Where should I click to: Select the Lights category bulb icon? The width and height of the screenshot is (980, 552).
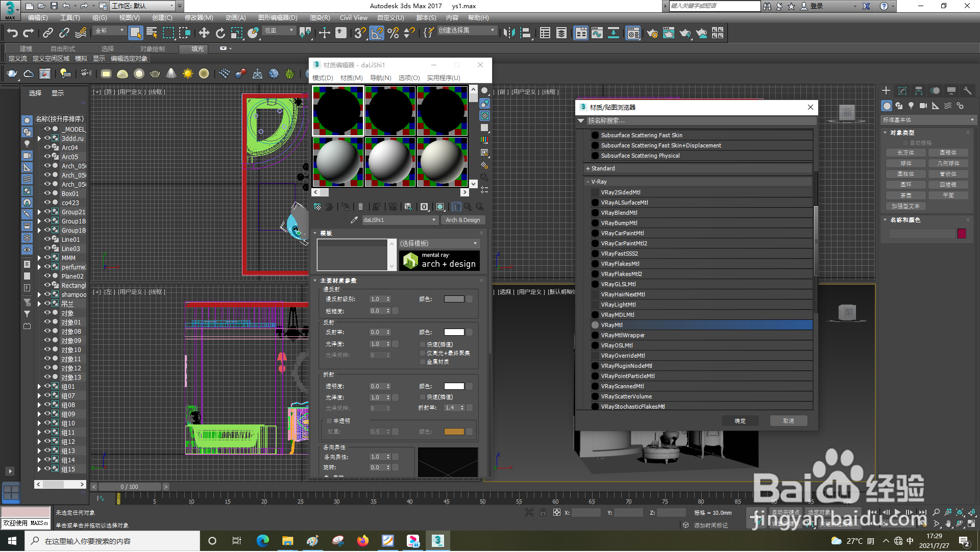tap(911, 106)
